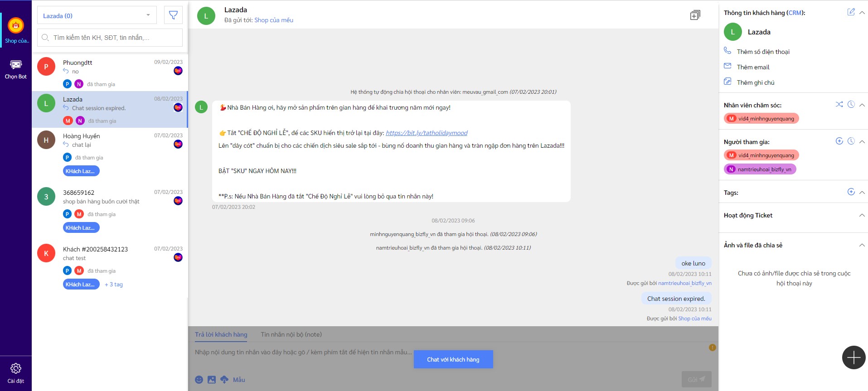Add a participant with the plus icon
Image resolution: width=868 pixels, height=391 pixels.
point(839,141)
